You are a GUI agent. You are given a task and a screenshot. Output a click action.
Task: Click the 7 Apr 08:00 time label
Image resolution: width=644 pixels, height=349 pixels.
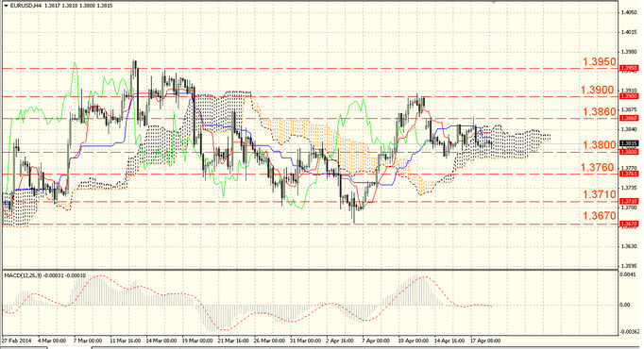click(376, 341)
